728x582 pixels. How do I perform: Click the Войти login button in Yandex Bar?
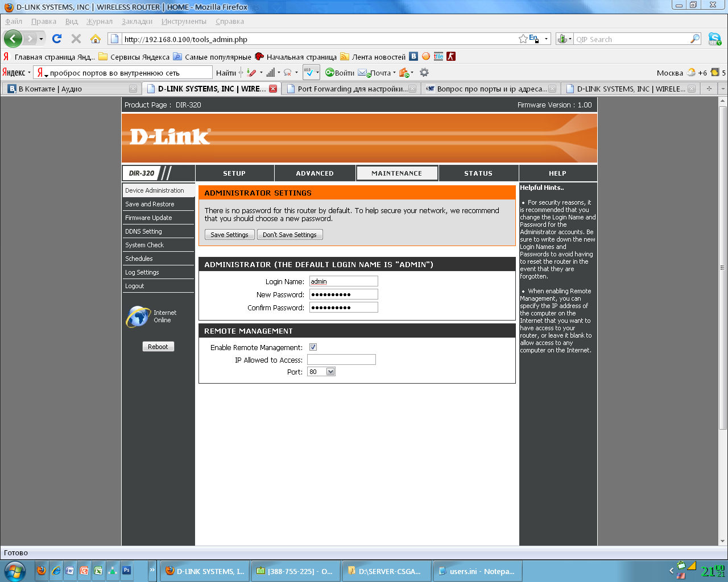click(x=340, y=73)
